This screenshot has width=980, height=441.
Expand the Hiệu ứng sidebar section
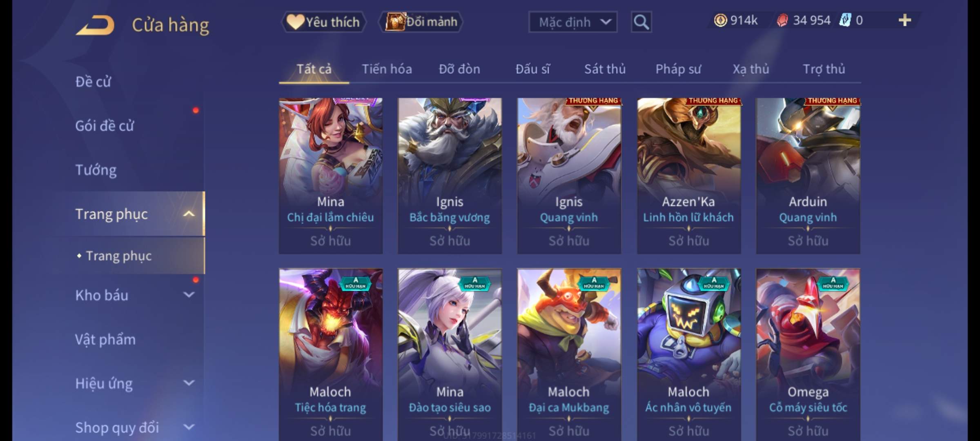pos(189,383)
